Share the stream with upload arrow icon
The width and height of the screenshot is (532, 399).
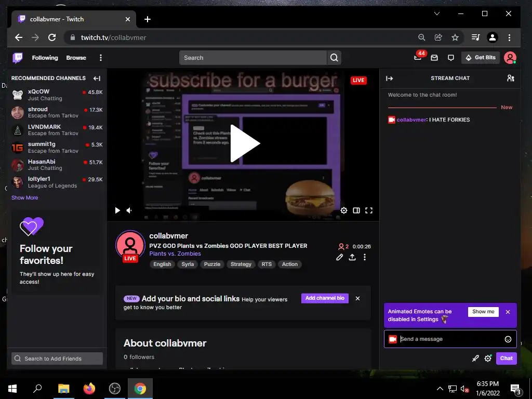point(352,257)
